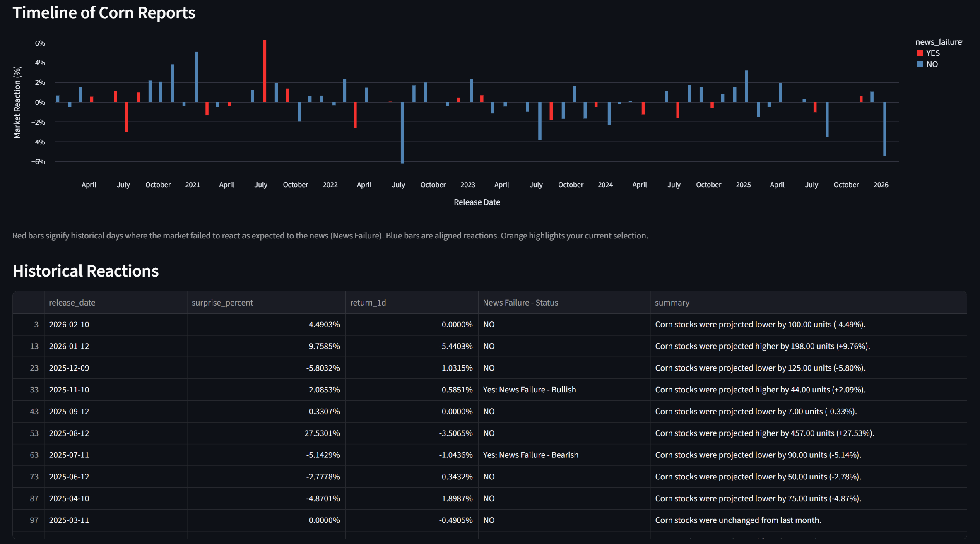Sort table by the return_1d column header
This screenshot has width=980, height=544.
[368, 303]
